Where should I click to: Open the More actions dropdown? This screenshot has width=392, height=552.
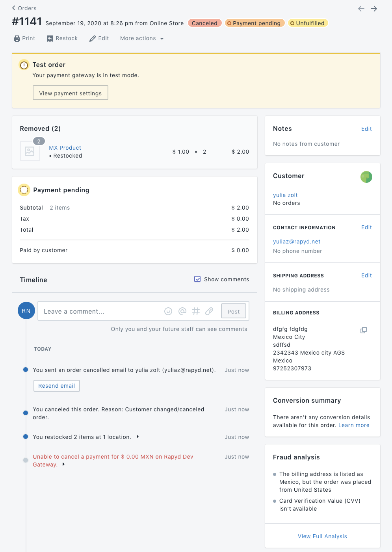[142, 38]
